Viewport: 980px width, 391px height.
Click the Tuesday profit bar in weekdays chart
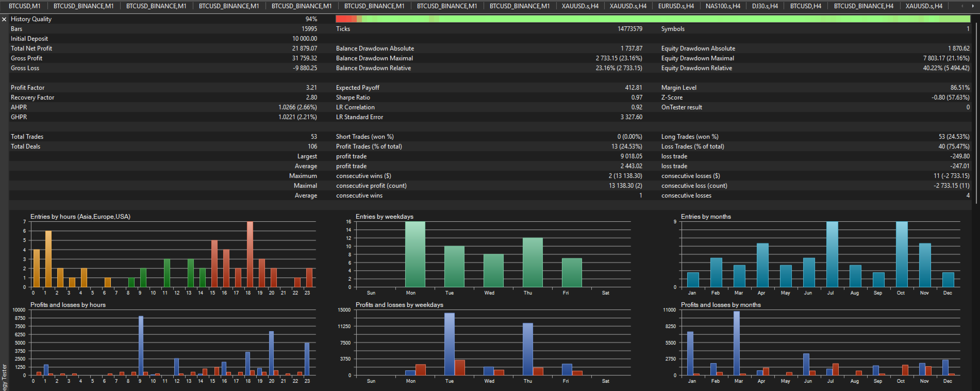pos(450,344)
